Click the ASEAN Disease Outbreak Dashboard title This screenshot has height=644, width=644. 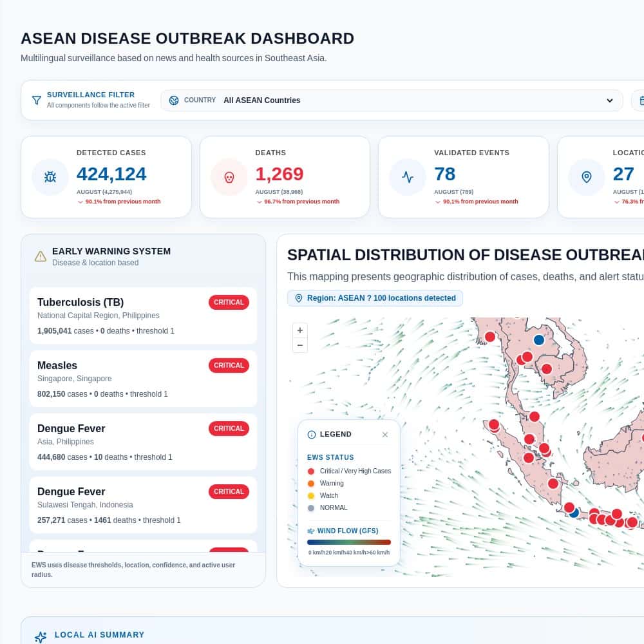[187, 39]
